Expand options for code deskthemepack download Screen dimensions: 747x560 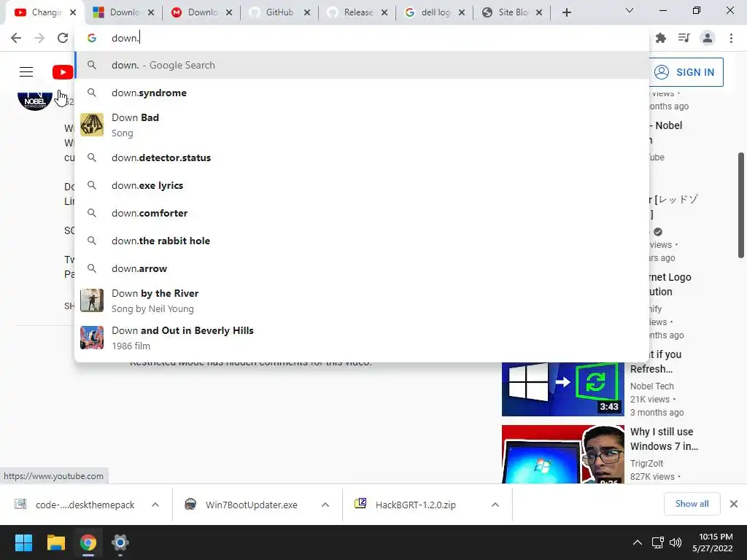coord(155,505)
